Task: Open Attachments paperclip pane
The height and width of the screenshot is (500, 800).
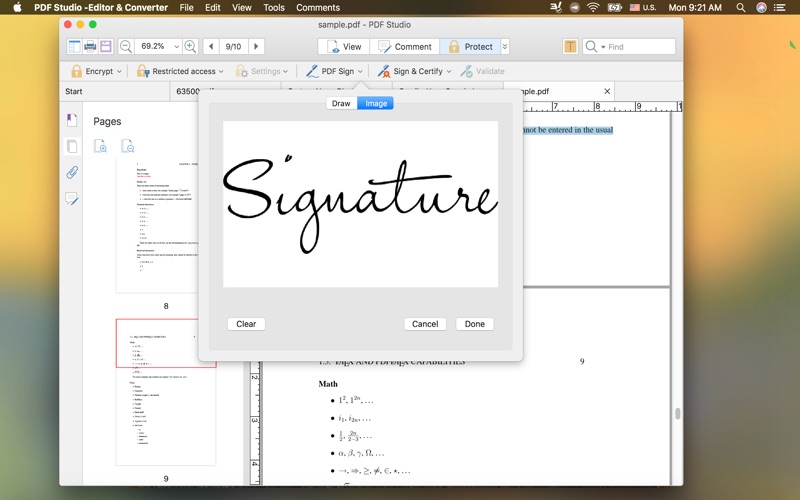Action: click(72, 172)
